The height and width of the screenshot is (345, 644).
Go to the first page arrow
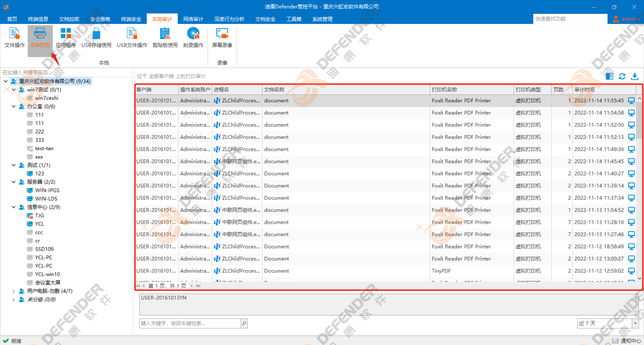pyautogui.click(x=138, y=286)
